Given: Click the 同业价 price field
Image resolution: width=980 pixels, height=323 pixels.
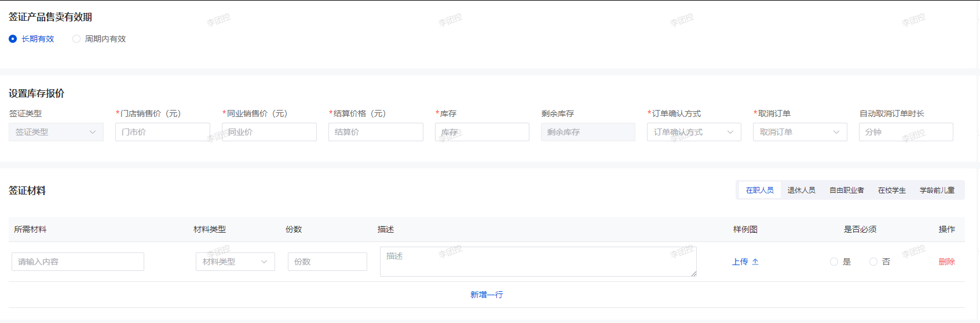Looking at the screenshot, I should pos(269,132).
